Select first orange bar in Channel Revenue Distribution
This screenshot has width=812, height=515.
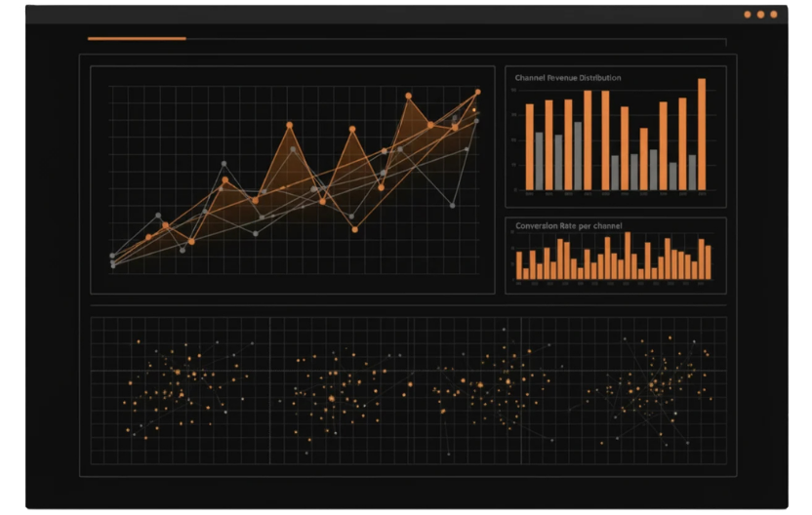tap(529, 147)
